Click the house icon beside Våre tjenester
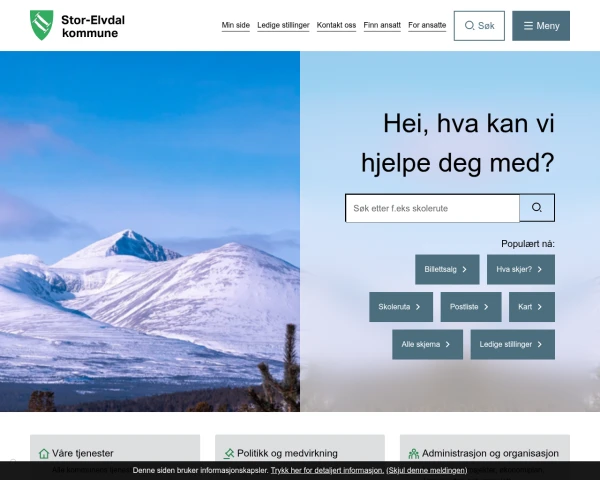This screenshot has width=600, height=480. (x=44, y=454)
